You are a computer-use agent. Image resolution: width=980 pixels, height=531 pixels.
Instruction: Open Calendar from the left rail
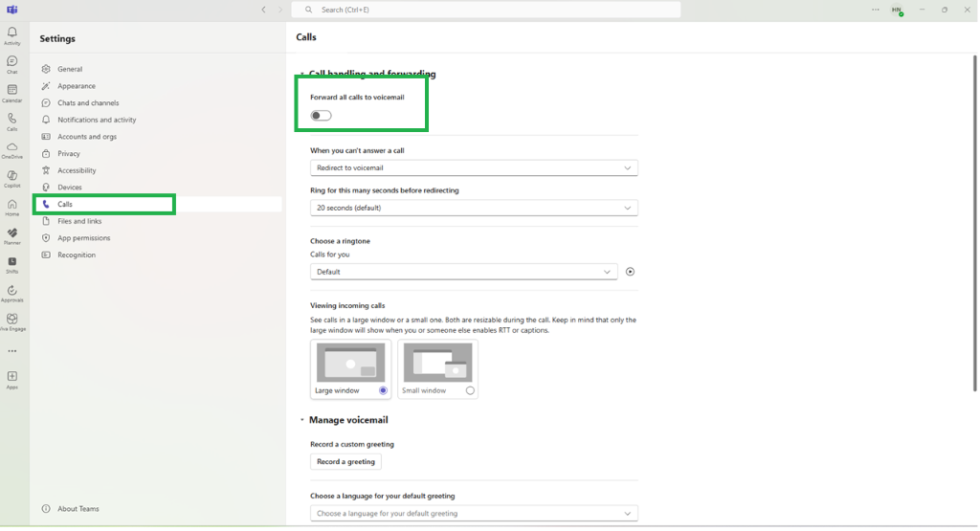11,94
